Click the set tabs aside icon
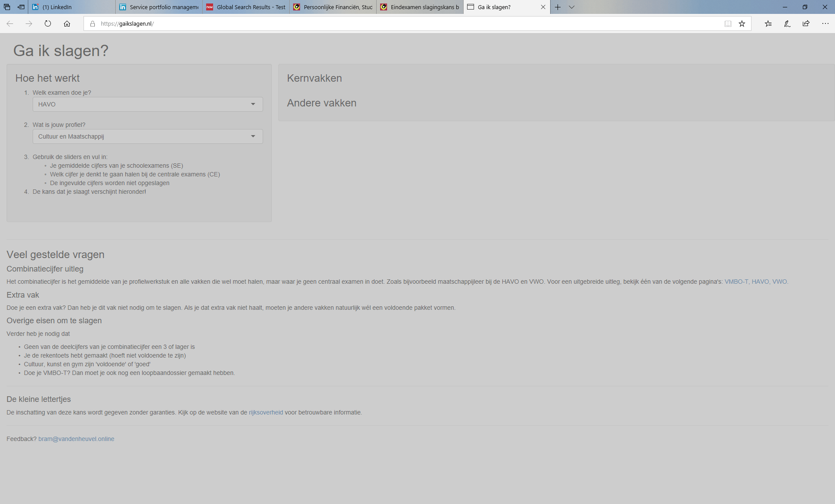 (21, 7)
